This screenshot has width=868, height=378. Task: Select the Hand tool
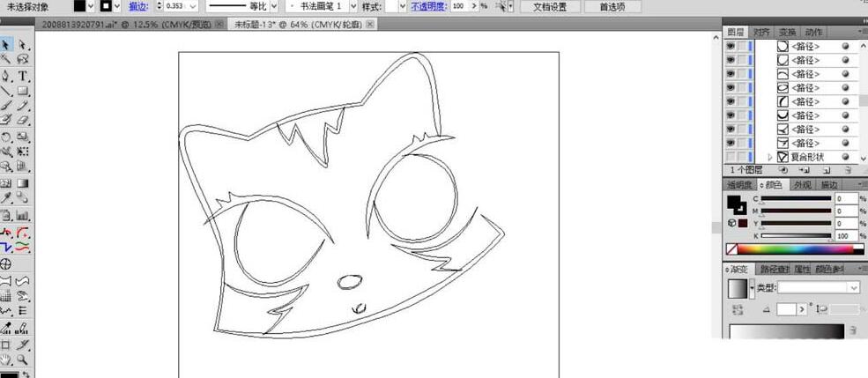(x=6, y=360)
